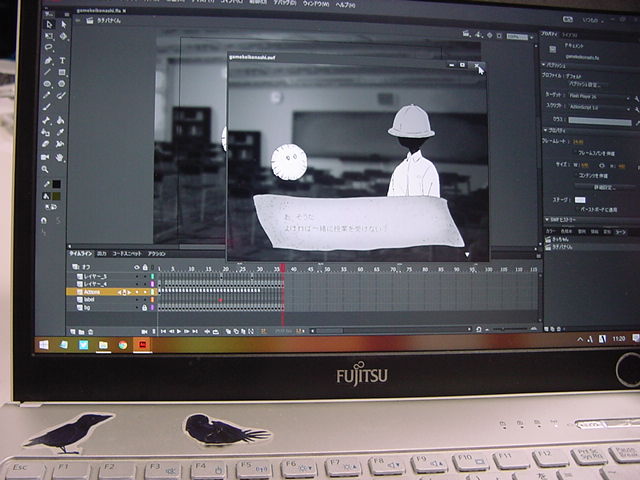Collapse the Publish section triangle
The image size is (640, 480).
coord(544,65)
